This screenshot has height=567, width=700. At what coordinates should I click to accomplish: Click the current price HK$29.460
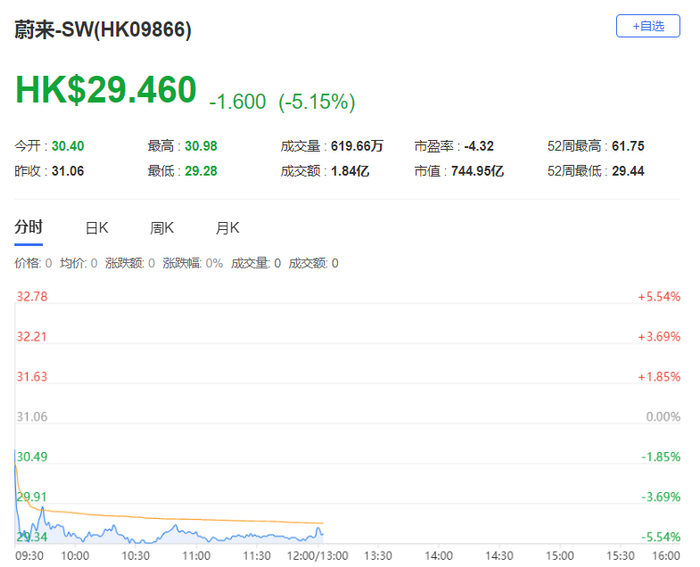coord(106,90)
